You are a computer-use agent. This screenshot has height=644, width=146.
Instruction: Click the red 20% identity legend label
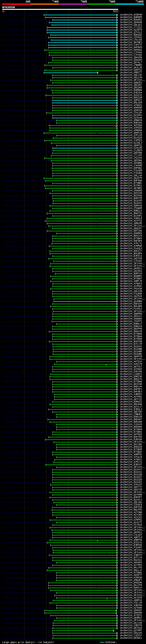[28, 2]
